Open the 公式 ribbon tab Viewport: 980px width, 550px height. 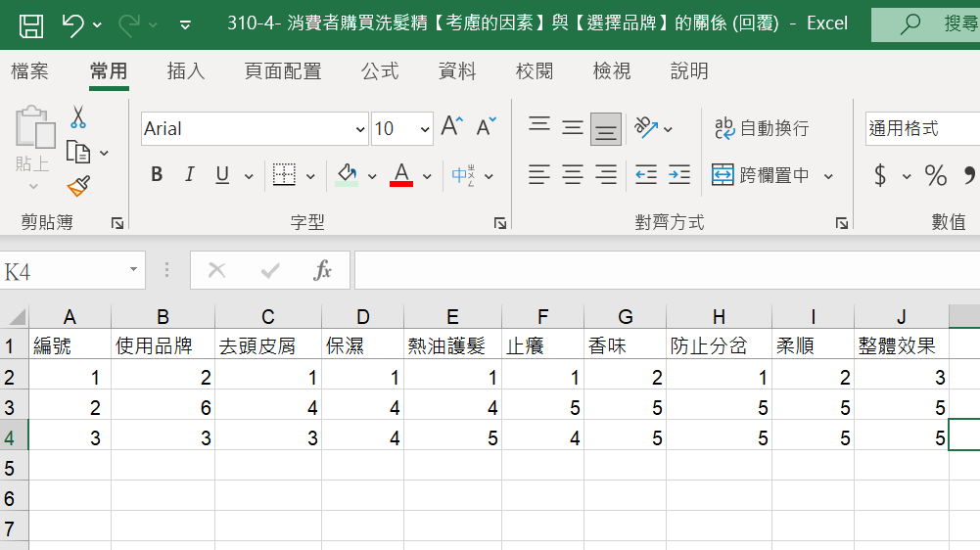click(380, 70)
